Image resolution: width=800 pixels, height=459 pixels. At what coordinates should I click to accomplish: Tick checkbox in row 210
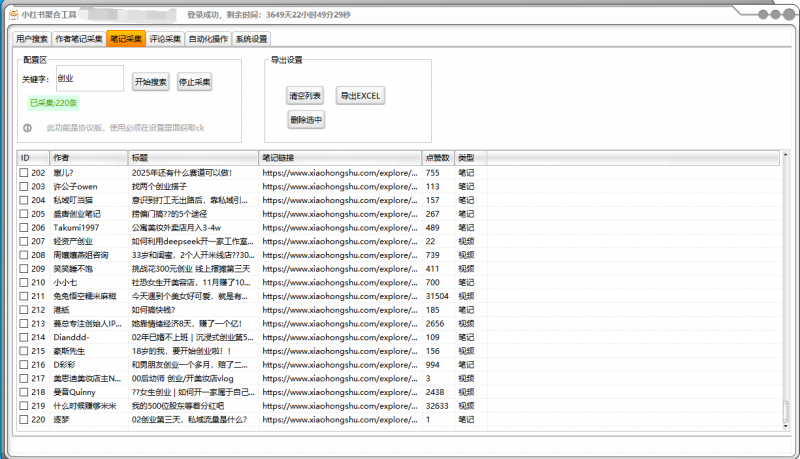click(24, 283)
